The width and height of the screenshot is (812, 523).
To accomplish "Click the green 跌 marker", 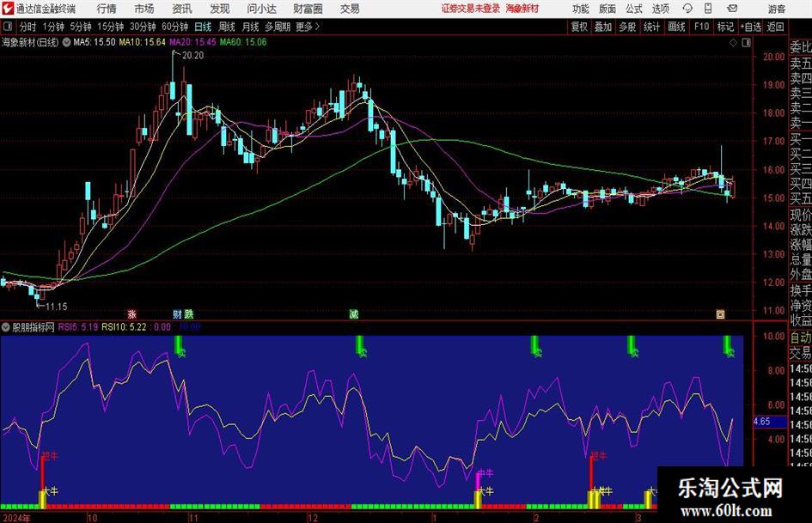I will 189,313.
